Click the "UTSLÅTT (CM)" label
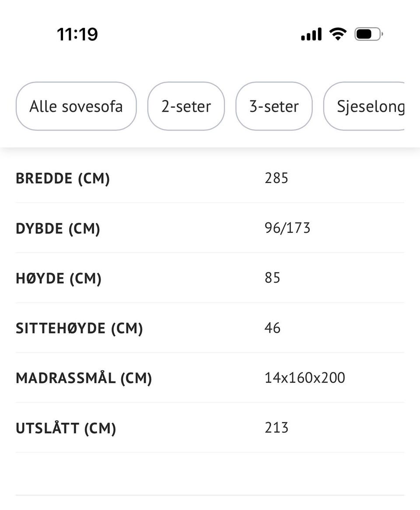The image size is (420, 510). click(66, 428)
